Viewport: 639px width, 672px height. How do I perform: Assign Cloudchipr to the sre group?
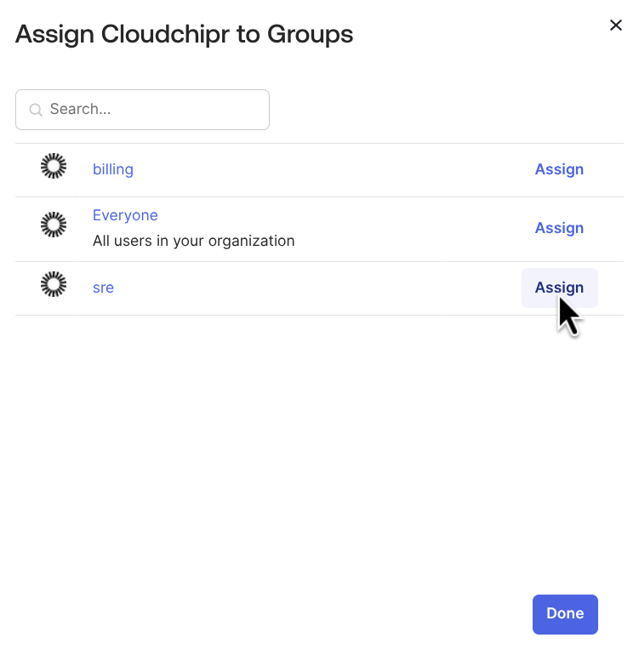[x=559, y=288]
